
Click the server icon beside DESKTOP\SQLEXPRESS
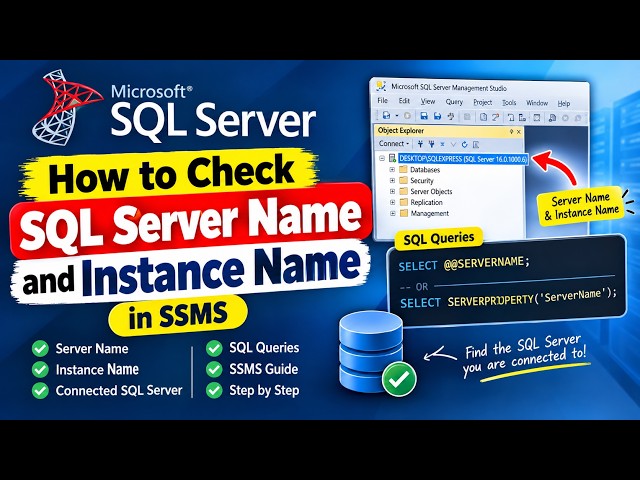coord(392,158)
